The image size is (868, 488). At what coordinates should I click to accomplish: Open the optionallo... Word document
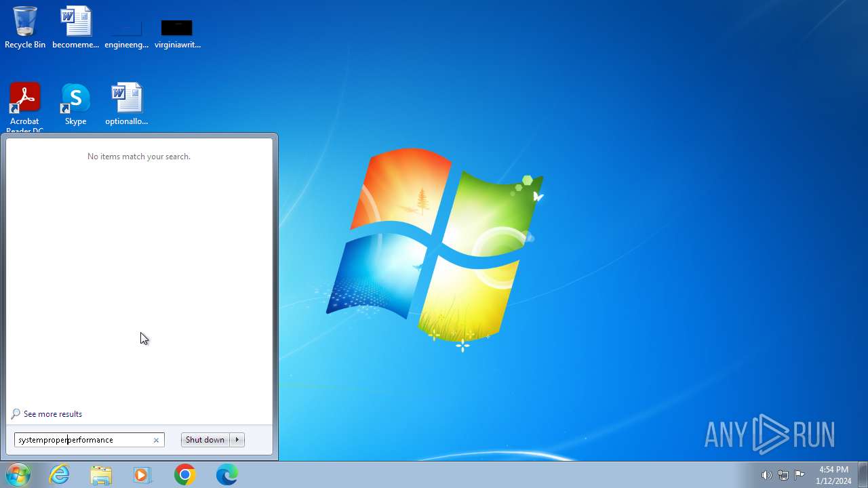point(127,104)
